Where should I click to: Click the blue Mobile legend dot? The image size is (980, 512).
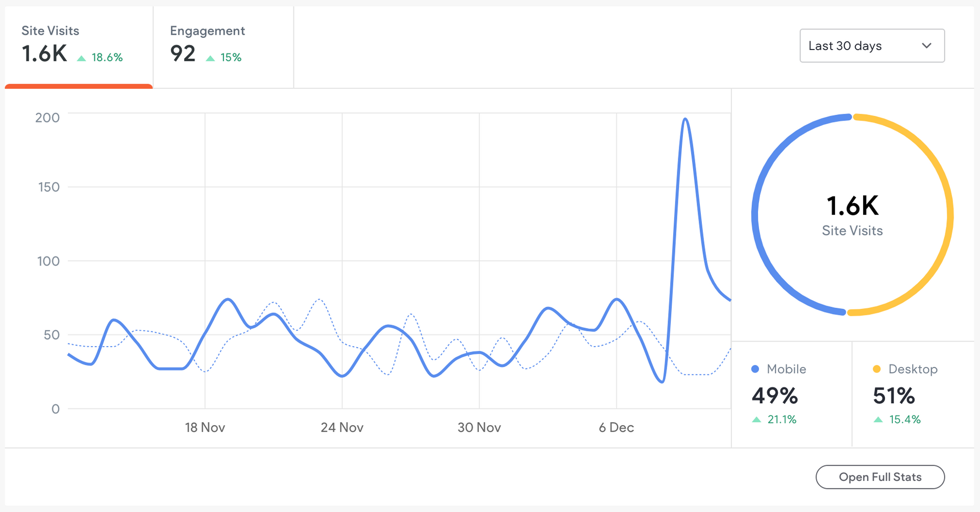(x=755, y=369)
